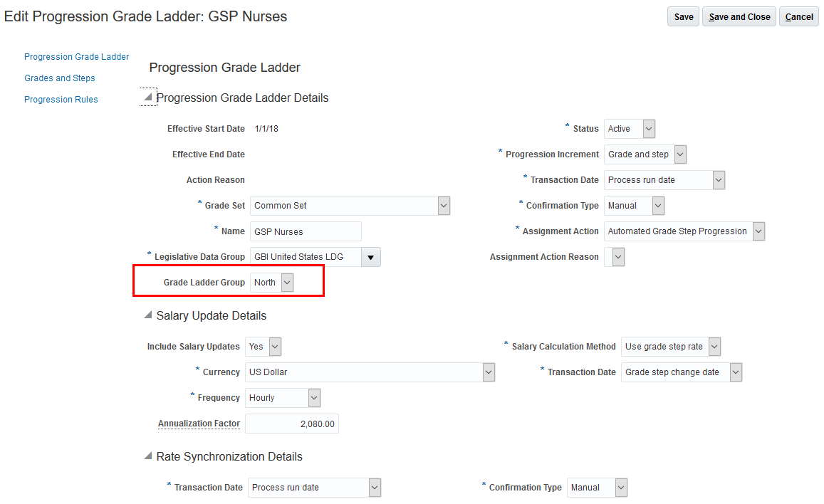Open the Progression Increment dropdown
Screen dimensions: 824x504
(x=679, y=154)
